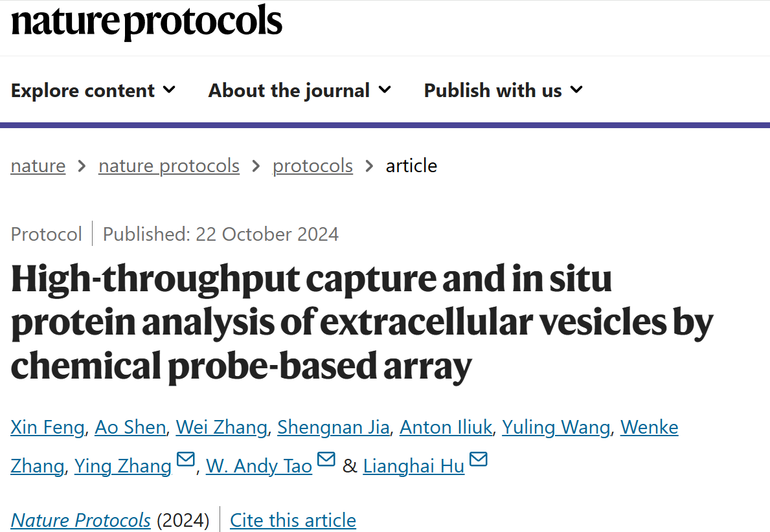This screenshot has height=532, width=770.
Task: Expand the Explore content chevron
Action: [169, 90]
